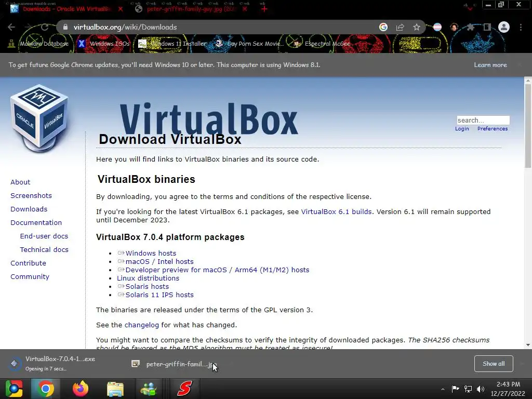
Task: Click the scrollbar down arrow
Action: click(528, 345)
